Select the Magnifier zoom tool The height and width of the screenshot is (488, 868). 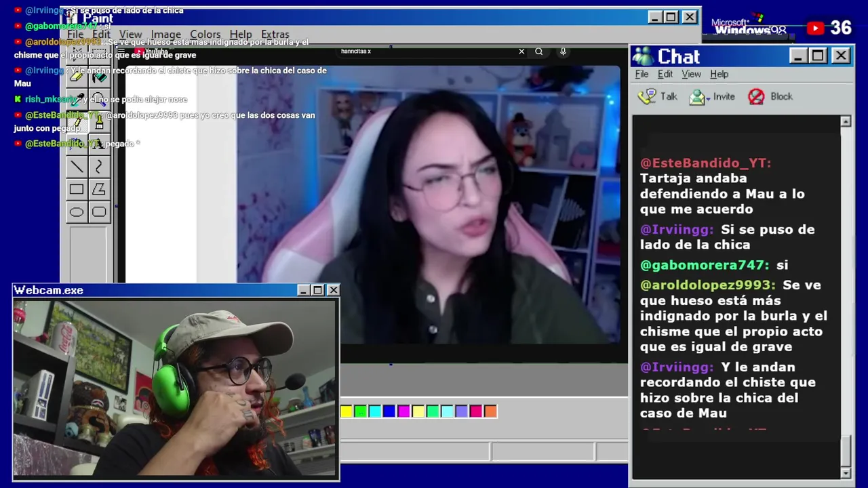coord(100,99)
